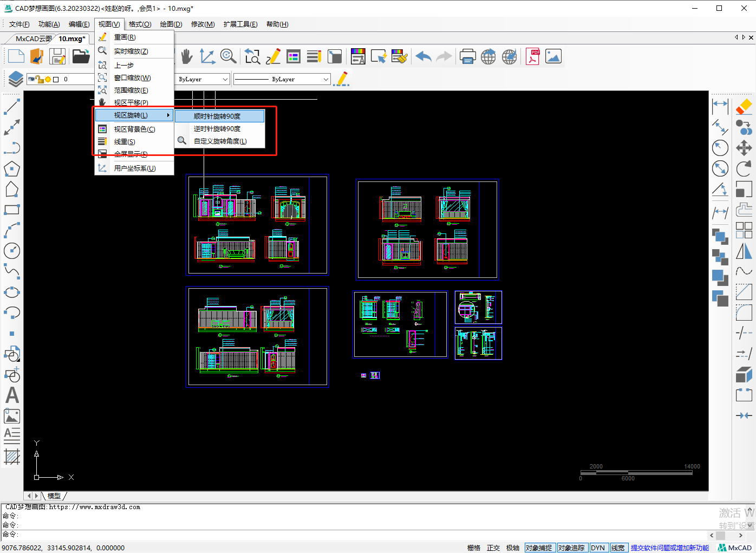Open the ByLayer lineweight dropdown
The height and width of the screenshot is (553, 756).
(x=282, y=79)
